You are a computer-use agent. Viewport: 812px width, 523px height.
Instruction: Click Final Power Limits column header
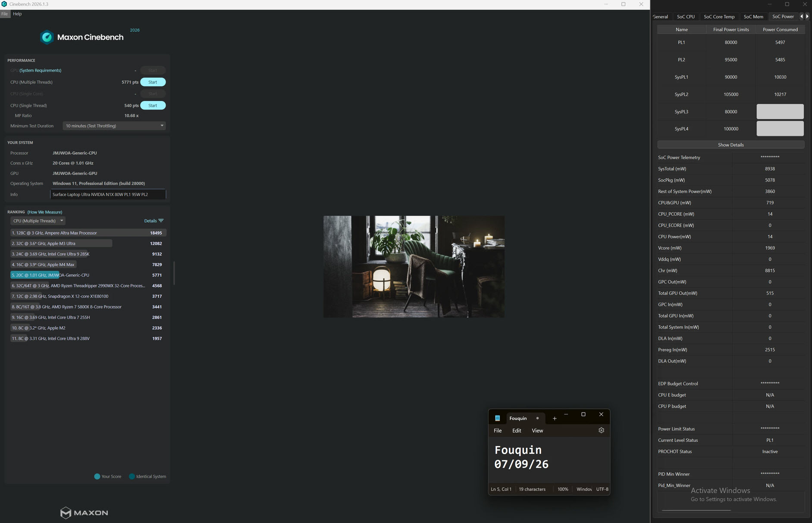coord(730,29)
